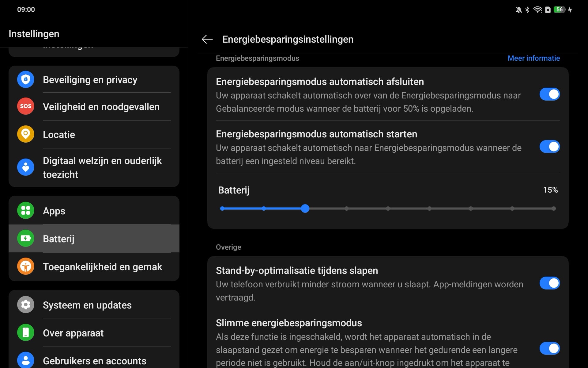Image resolution: width=588 pixels, height=368 pixels.
Task: Toggle Energiebesparingsmodus automatisch starten switch
Action: [550, 147]
